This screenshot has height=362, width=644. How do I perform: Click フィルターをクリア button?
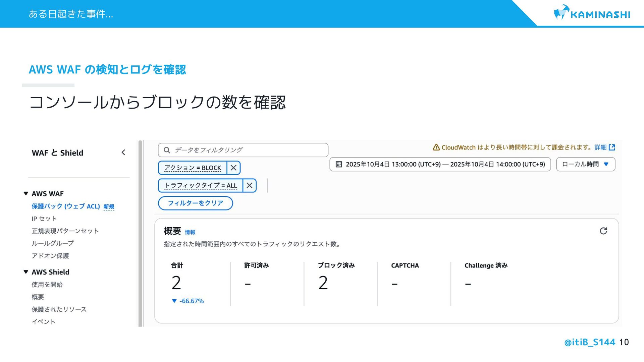[x=195, y=203]
